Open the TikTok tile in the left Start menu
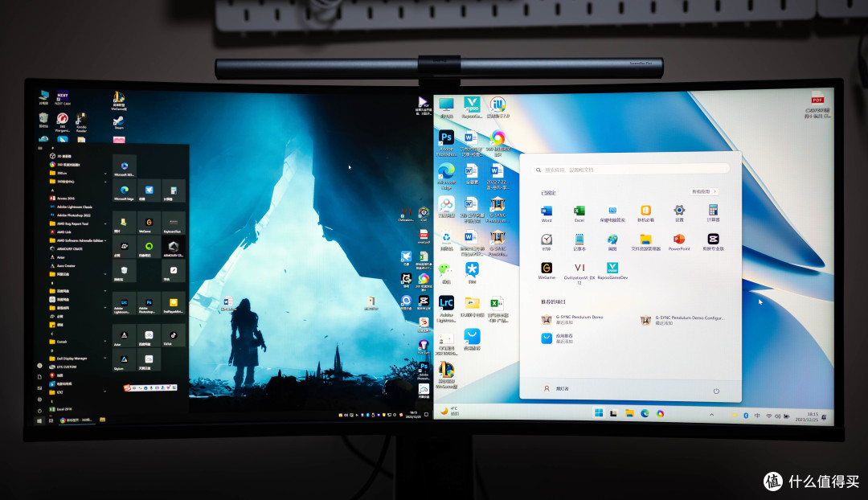 pos(174,336)
